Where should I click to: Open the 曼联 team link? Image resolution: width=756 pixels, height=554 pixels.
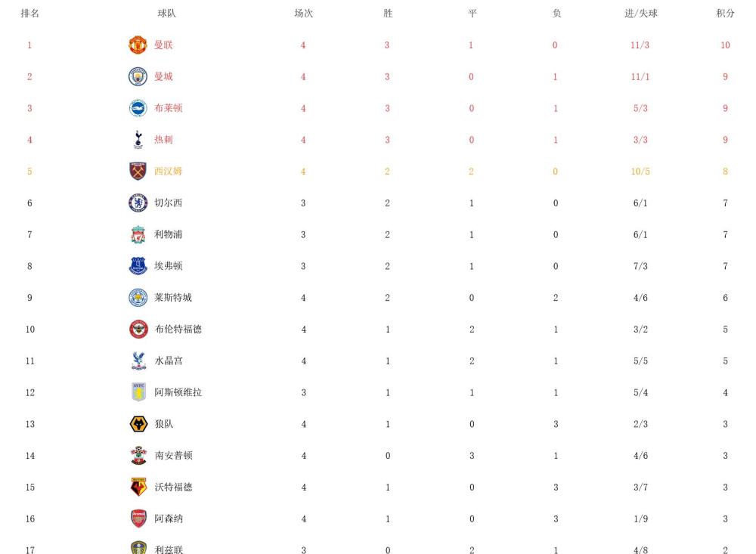(163, 45)
